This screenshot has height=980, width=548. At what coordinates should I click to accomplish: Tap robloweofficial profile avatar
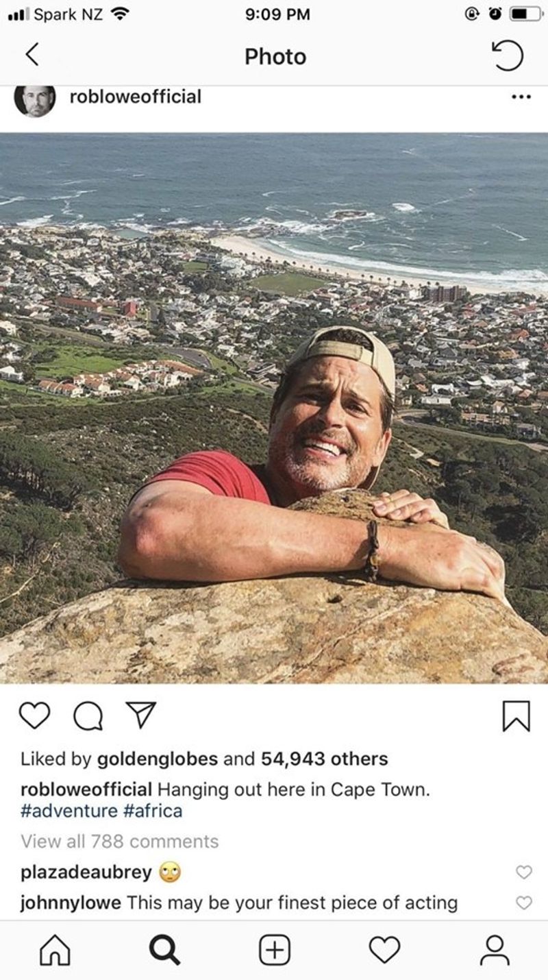pos(34,99)
